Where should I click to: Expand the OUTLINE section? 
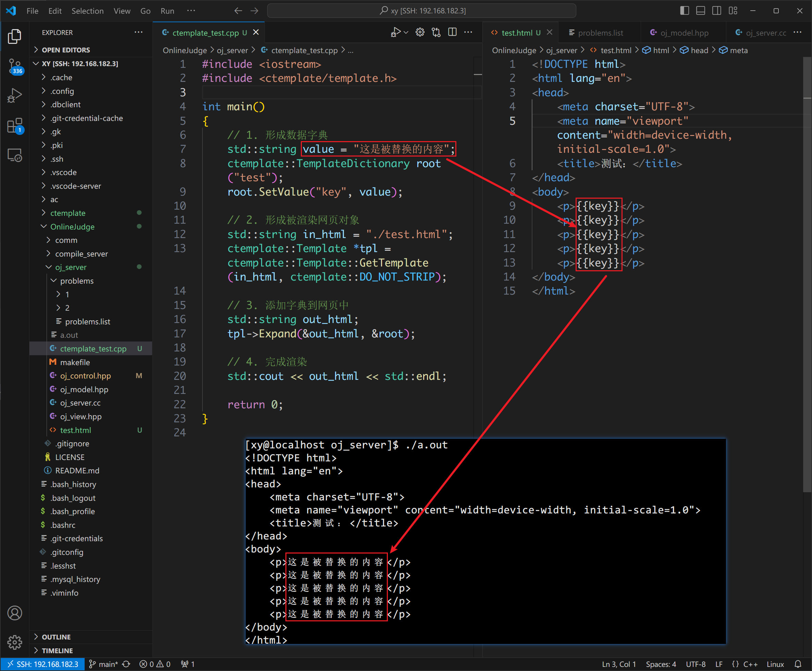tap(56, 637)
